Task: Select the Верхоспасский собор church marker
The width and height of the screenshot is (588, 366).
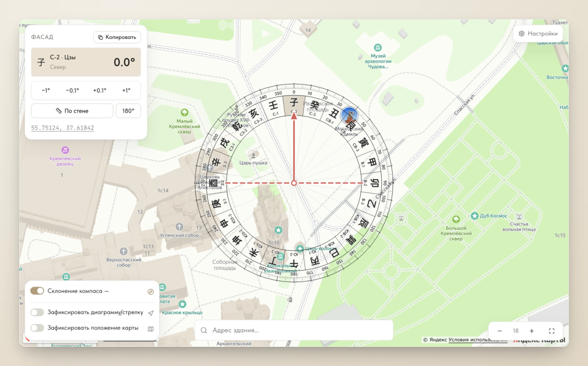Action: (x=124, y=251)
